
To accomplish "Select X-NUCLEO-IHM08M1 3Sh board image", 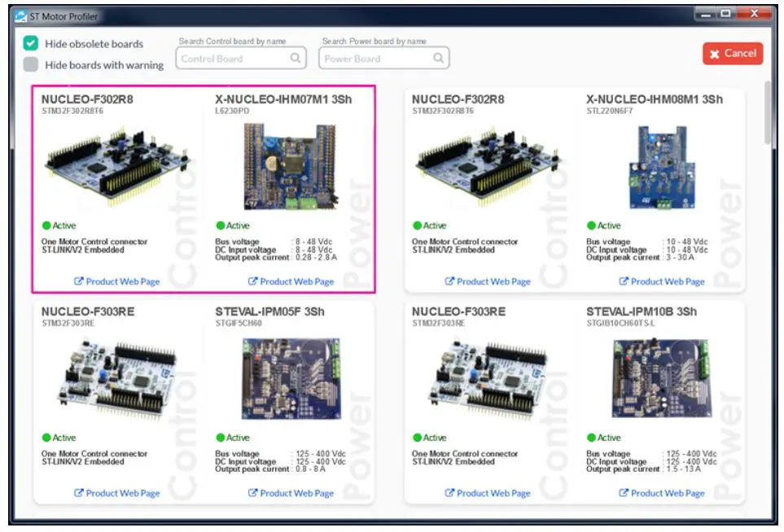I will pyautogui.click(x=662, y=167).
